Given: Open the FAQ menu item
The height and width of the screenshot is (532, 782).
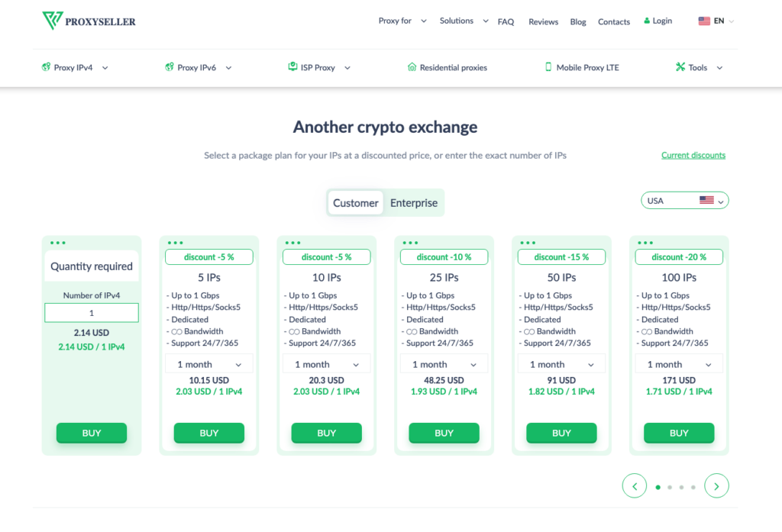Looking at the screenshot, I should (x=506, y=22).
